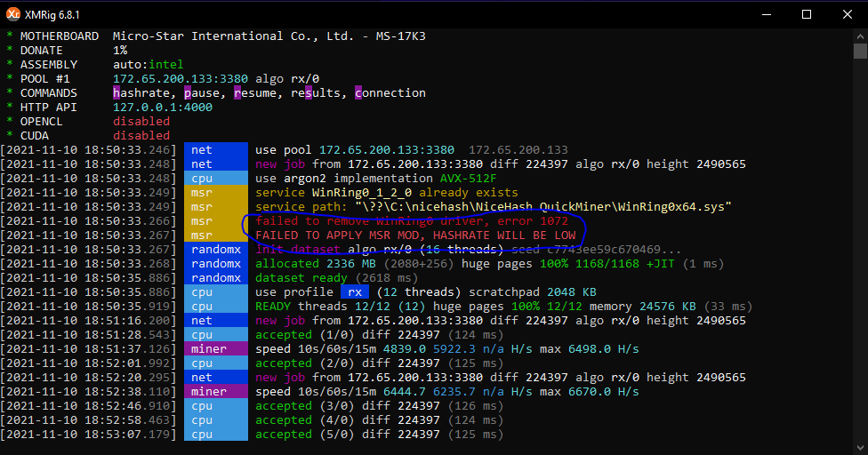Click max 6670.0 H/s speed value
868x455 pixels.
click(x=589, y=391)
